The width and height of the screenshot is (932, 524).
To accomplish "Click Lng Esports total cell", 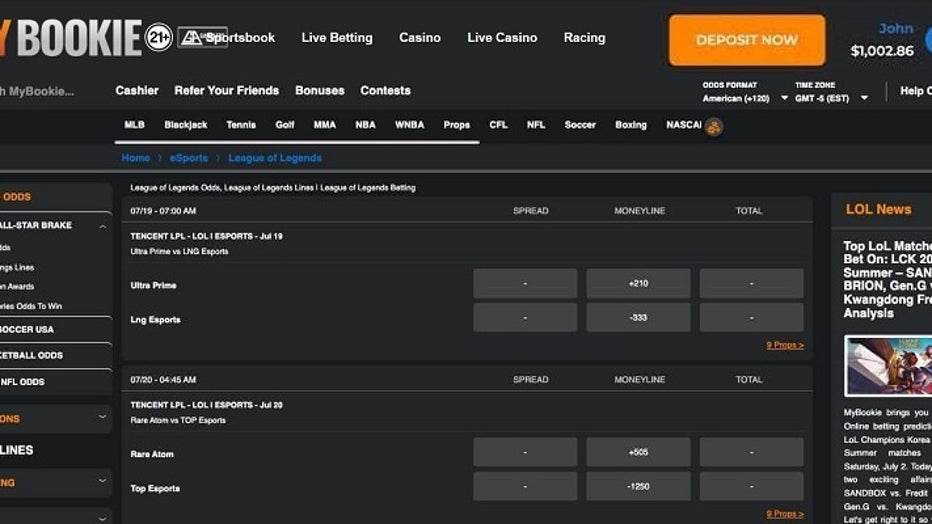I will click(x=751, y=318).
